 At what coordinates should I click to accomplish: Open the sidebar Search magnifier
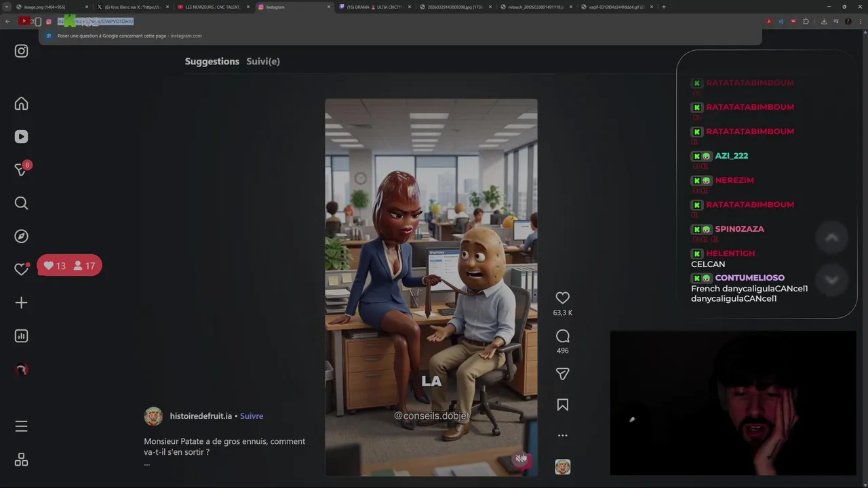pyautogui.click(x=21, y=203)
